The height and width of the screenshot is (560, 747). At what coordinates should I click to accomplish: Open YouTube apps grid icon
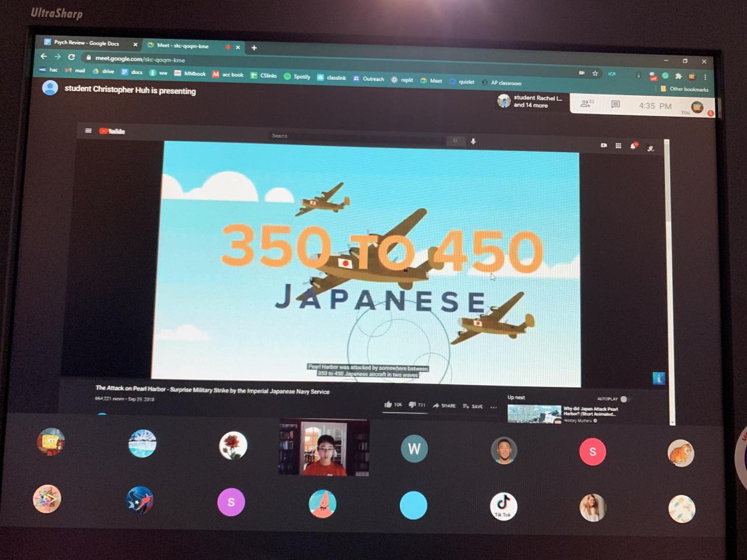pyautogui.click(x=619, y=145)
